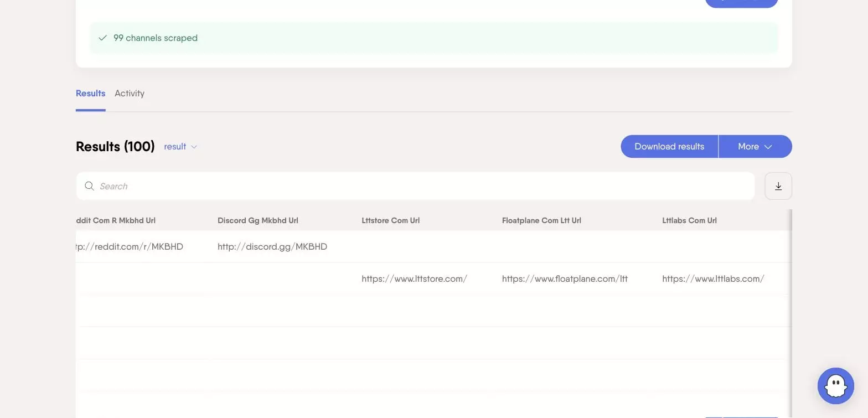The image size is (868, 418).
Task: Focus the Search input field
Action: (415, 186)
